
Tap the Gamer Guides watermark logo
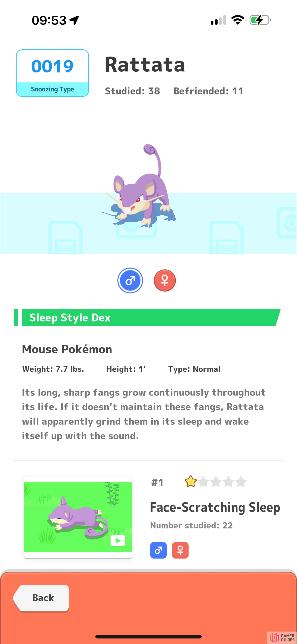[282, 638]
